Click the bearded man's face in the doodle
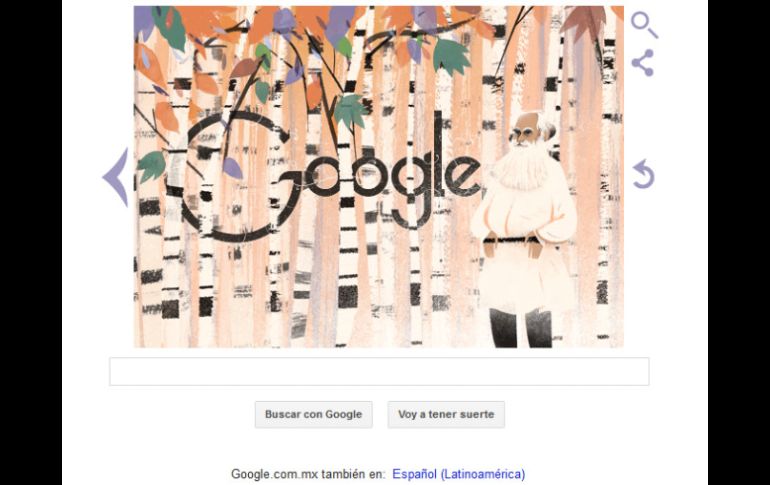 [x=530, y=131]
